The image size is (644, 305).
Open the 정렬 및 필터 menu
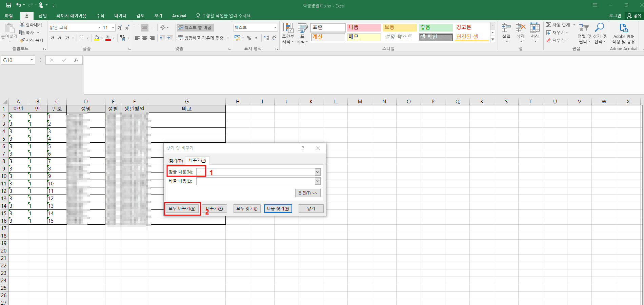584,33
